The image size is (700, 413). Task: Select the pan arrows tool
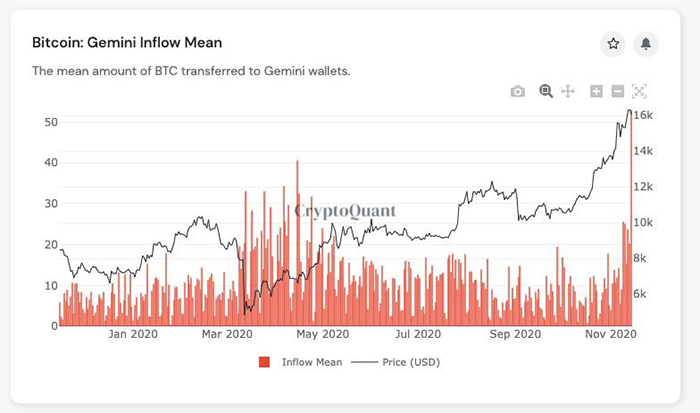point(568,92)
